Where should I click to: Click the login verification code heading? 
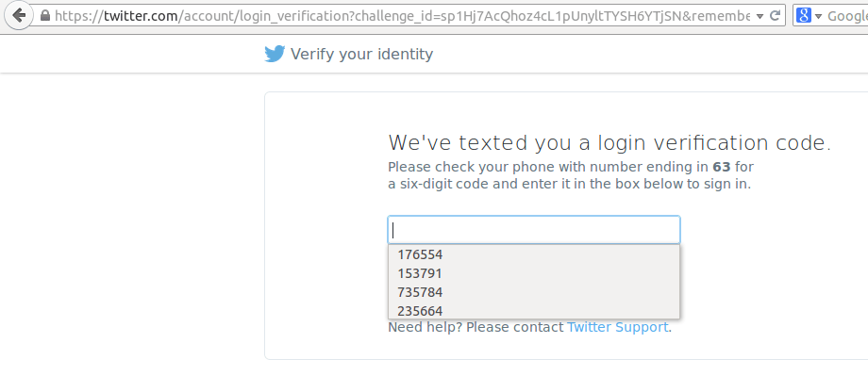click(609, 142)
